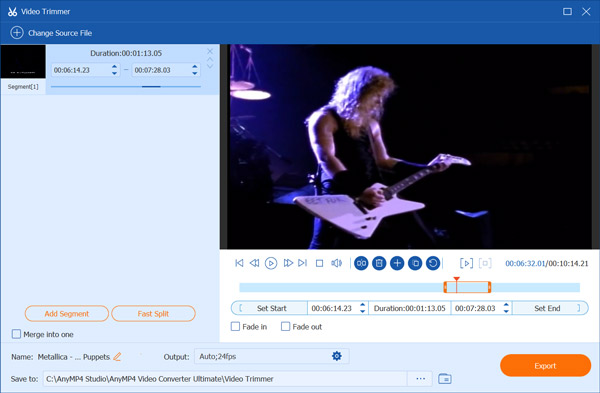Move Segment[1] up in the list
Screen dimensions: 600x393
(210, 59)
